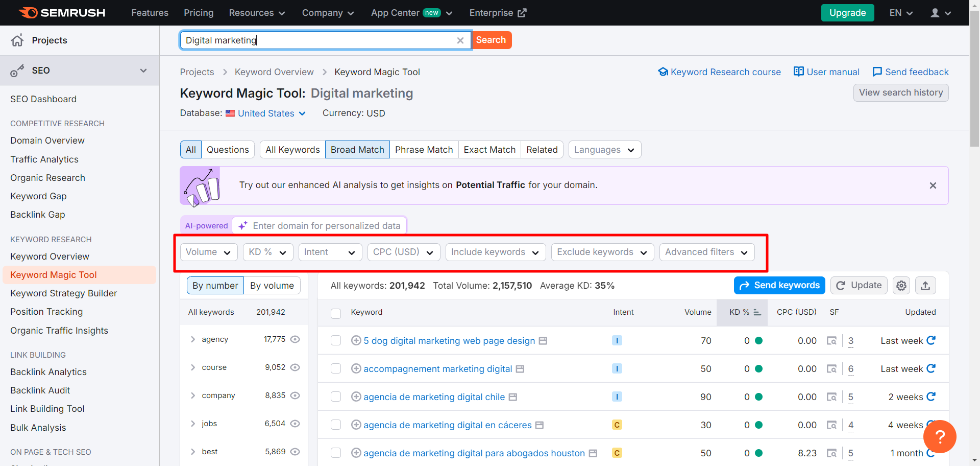980x466 pixels.
Task: Click the AI sparkle icon in domain field
Action: click(243, 225)
